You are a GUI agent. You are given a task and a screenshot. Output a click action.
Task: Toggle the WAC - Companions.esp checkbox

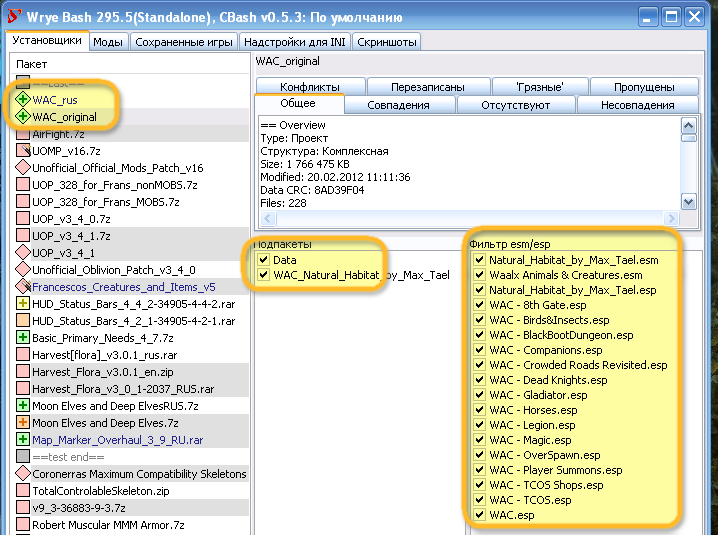click(x=479, y=350)
